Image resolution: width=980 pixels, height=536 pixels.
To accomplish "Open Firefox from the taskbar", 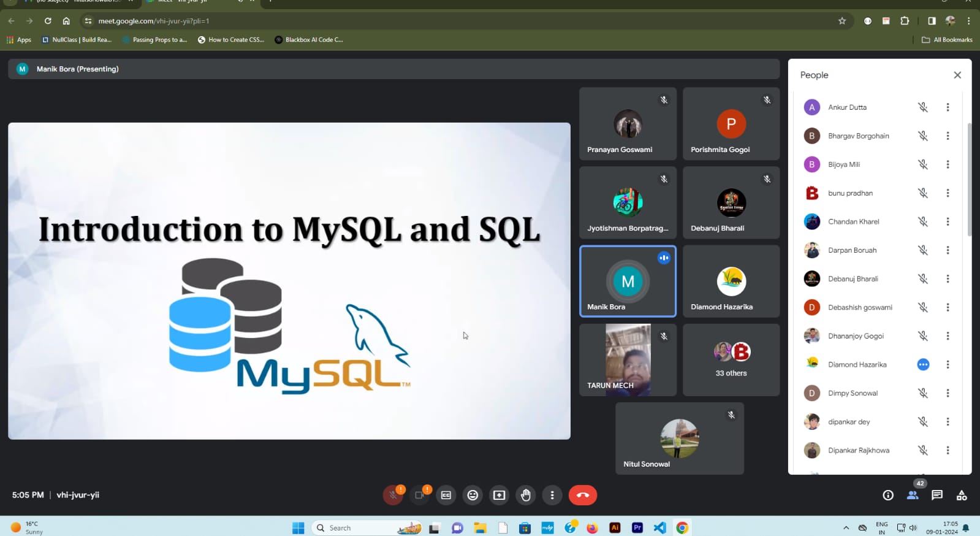I will click(592, 527).
